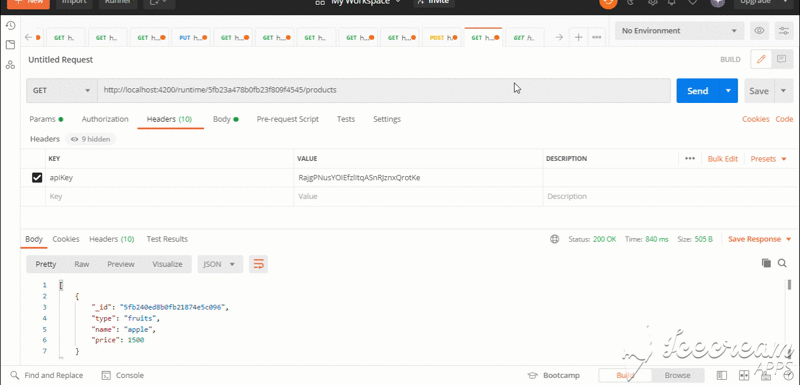Click the pencil Build edit icon
The width and height of the screenshot is (800, 385).
(x=761, y=59)
